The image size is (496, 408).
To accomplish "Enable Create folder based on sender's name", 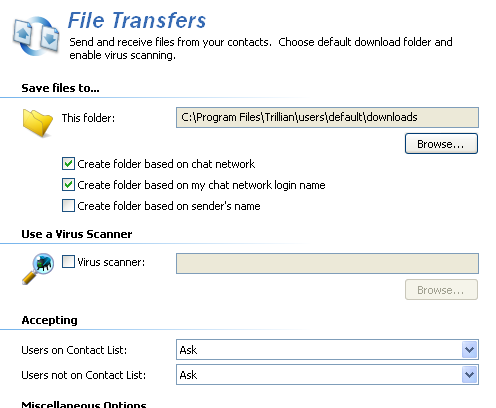I will pyautogui.click(x=68, y=206).
